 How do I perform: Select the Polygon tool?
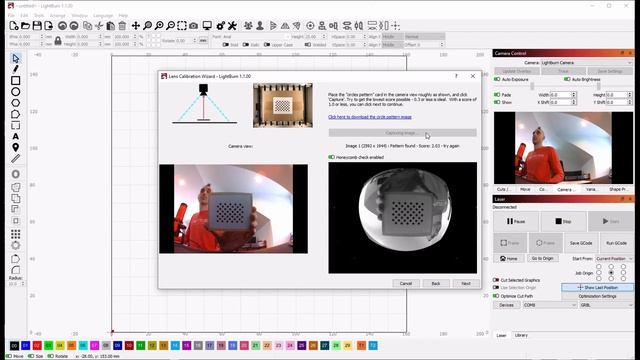tap(16, 103)
